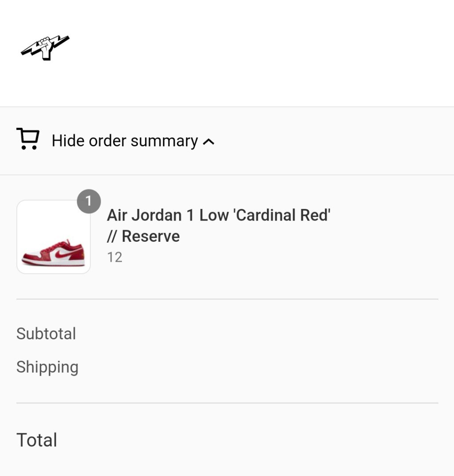The image size is (454, 476).
Task: Click the gray quantity badge showing 1
Action: 89,201
